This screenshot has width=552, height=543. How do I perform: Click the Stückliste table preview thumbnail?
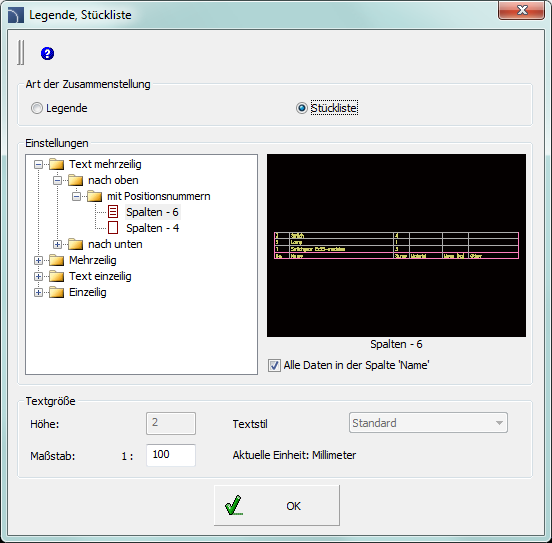[x=396, y=245]
